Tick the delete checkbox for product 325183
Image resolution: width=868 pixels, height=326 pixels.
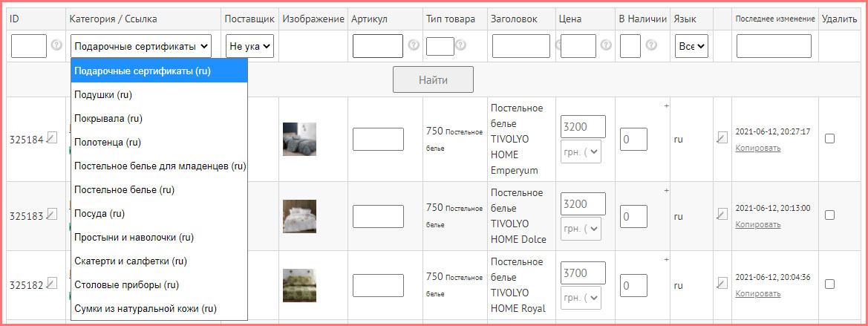[x=829, y=215]
